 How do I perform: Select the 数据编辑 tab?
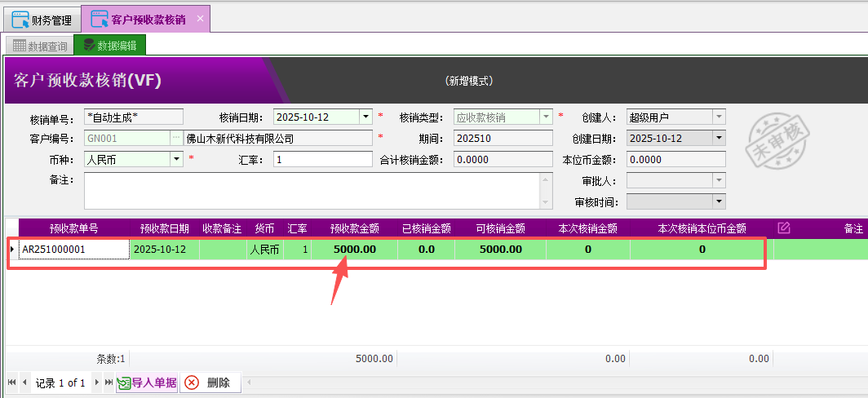click(x=109, y=46)
